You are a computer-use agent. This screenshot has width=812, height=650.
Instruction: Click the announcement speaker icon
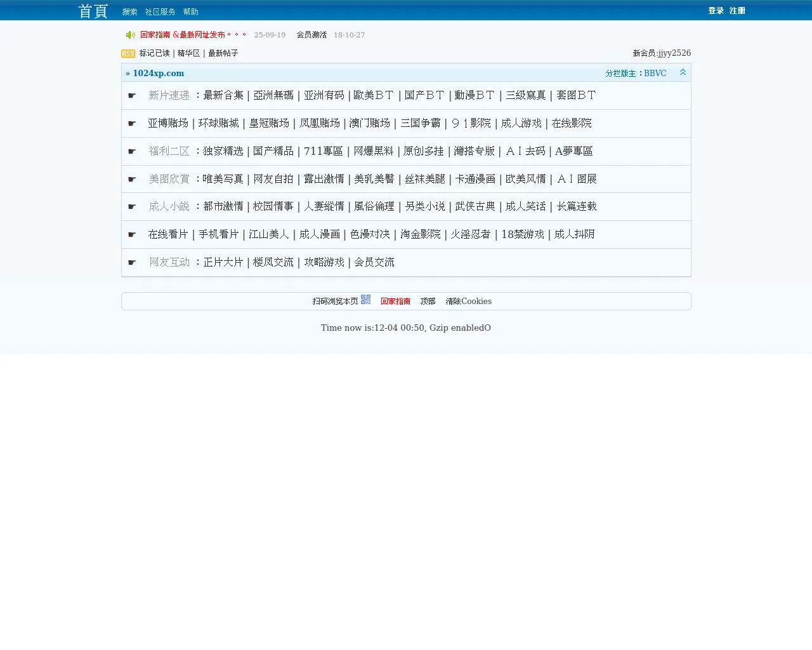pyautogui.click(x=130, y=35)
